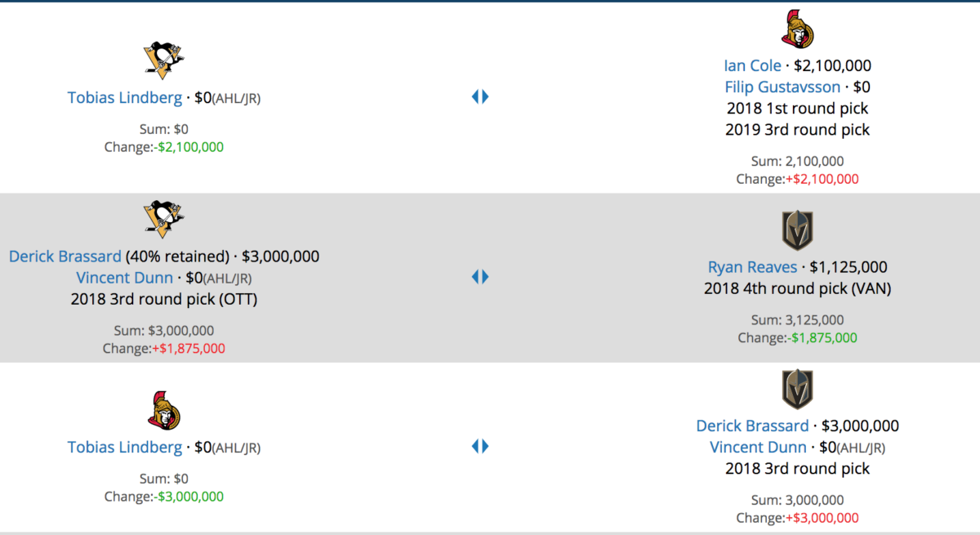Select Vincent Dunn in the bottom trade row
Screen dimensions: 980x535
(758, 448)
